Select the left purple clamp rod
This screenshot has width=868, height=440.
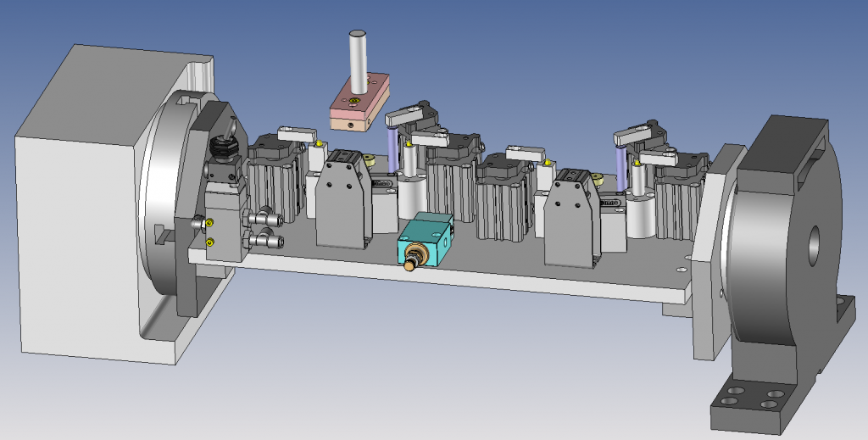pyautogui.click(x=391, y=151)
